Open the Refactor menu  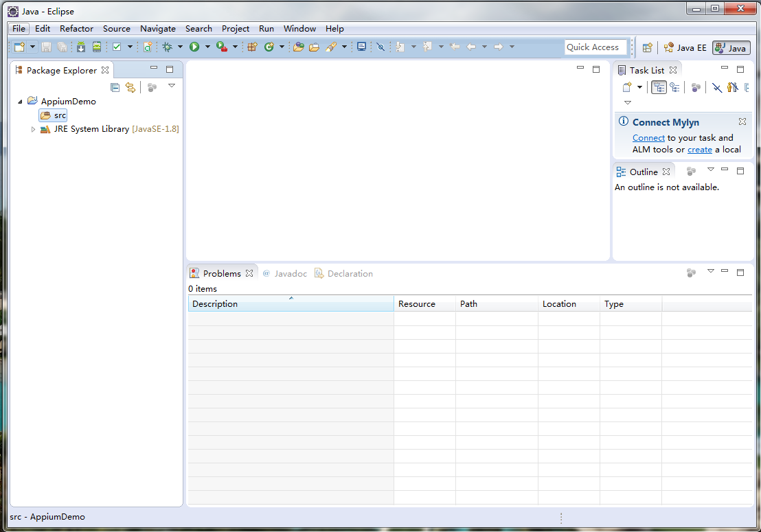coord(76,29)
